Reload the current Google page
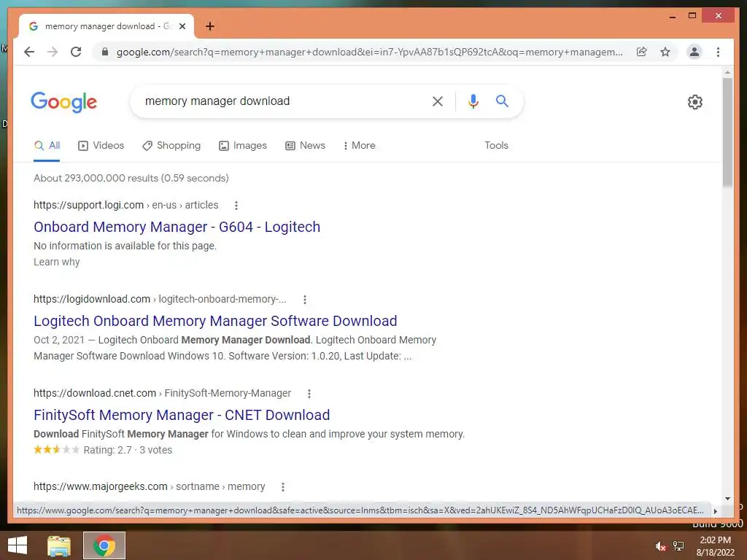 [x=76, y=52]
